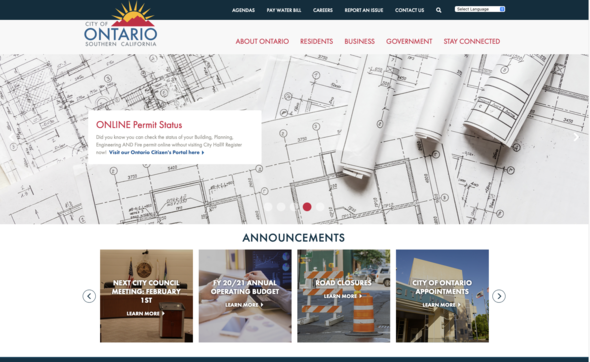Open the Careers link

coord(323,10)
